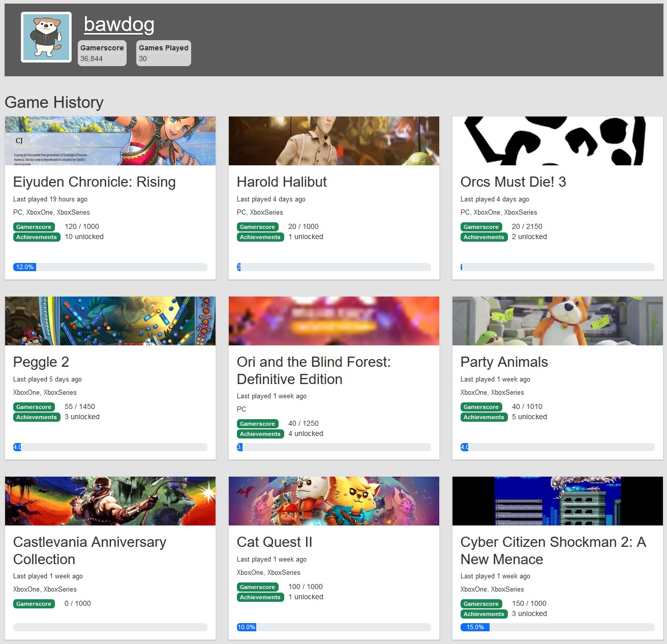Click the Ori and the Blind Forest title
The image size is (667, 644).
tap(314, 370)
